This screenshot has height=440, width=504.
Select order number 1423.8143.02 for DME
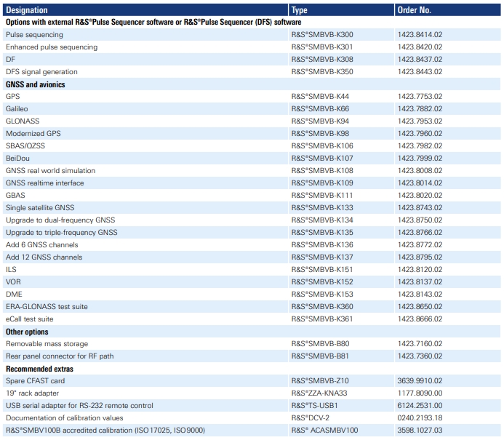[x=420, y=295]
